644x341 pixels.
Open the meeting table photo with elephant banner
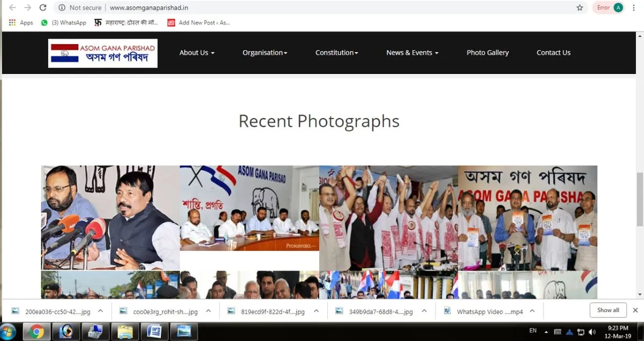click(x=250, y=208)
